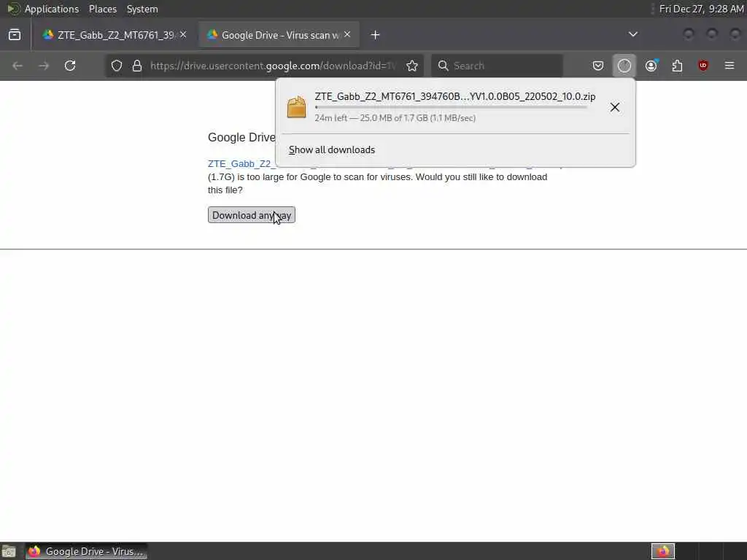Save page to Pocket

coord(598,66)
